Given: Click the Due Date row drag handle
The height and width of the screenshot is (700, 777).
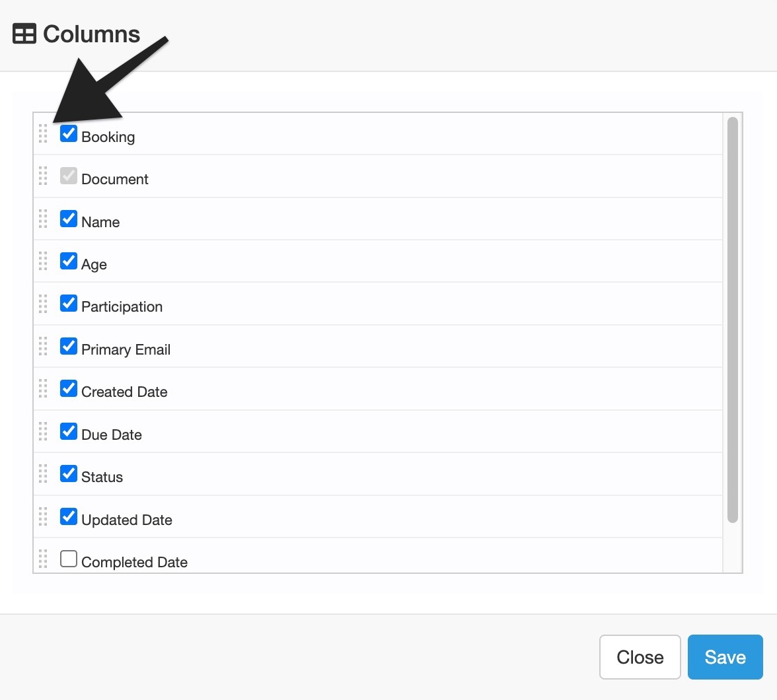Looking at the screenshot, I should tap(43, 431).
